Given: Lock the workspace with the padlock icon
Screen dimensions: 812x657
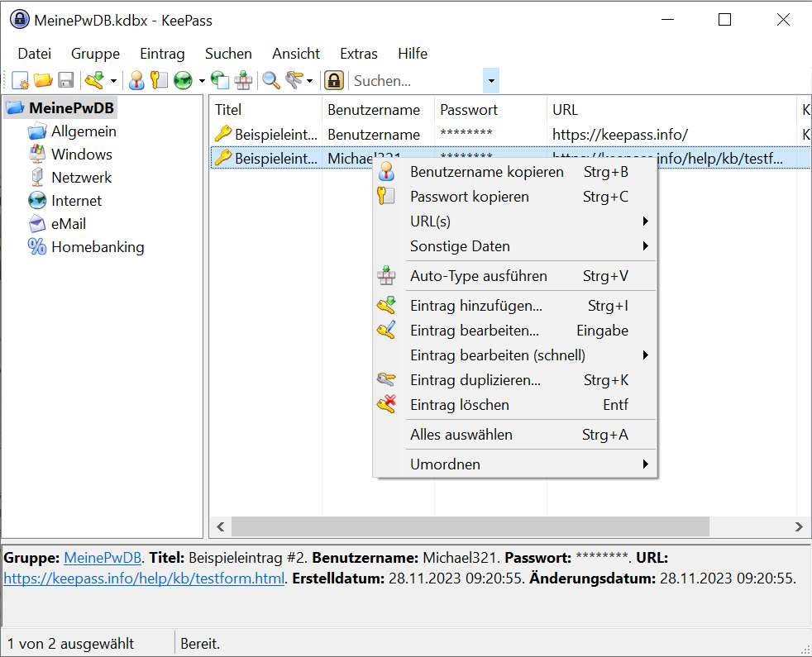Looking at the screenshot, I should (334, 80).
